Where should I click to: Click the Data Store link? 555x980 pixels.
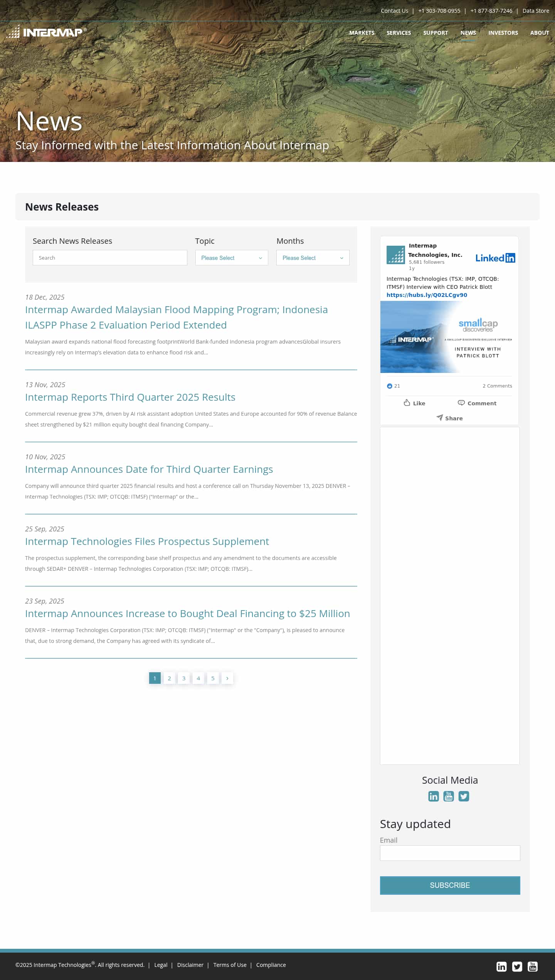[x=536, y=11]
